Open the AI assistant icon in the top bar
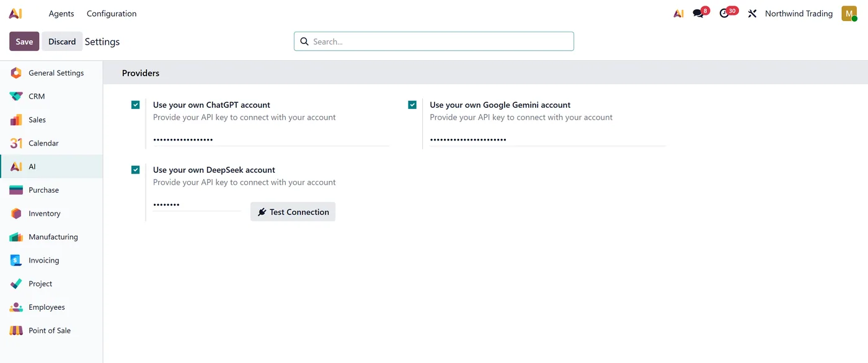The image size is (868, 363). click(x=679, y=14)
